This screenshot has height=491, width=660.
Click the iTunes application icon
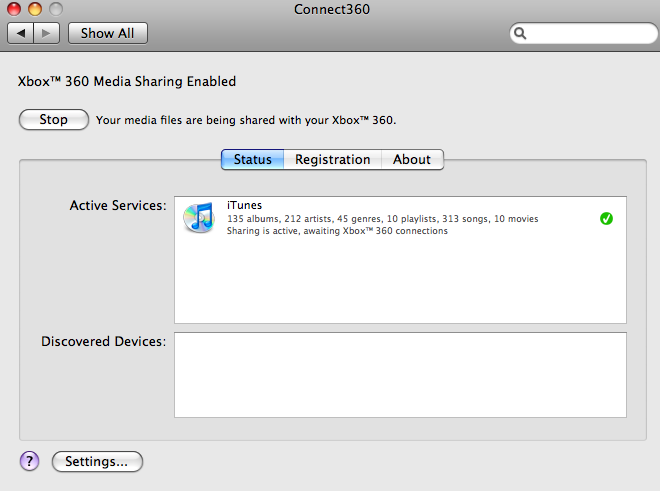199,217
